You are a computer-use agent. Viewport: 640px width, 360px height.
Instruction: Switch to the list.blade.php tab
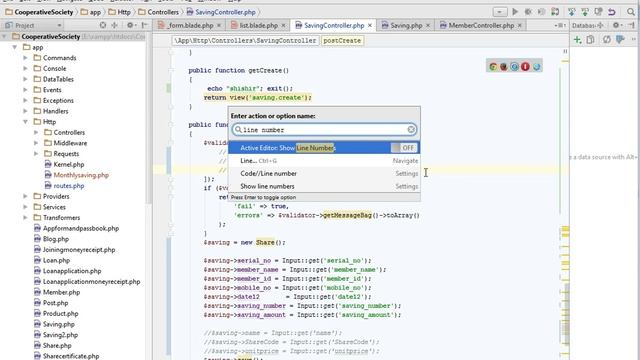tap(258, 25)
